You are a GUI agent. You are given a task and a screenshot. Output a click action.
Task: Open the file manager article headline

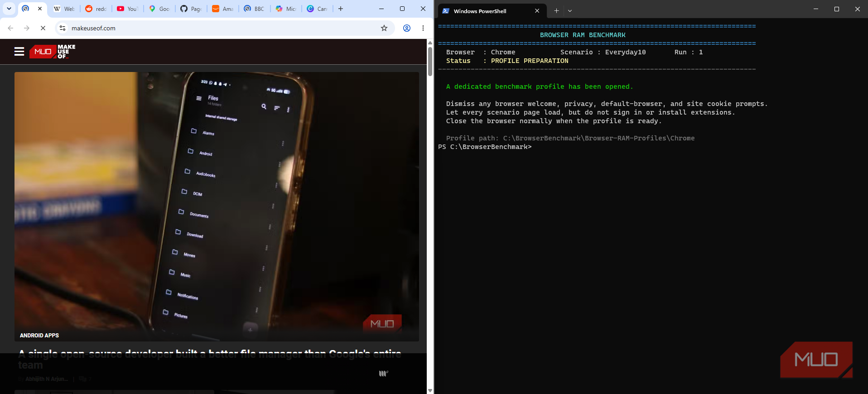click(x=210, y=360)
